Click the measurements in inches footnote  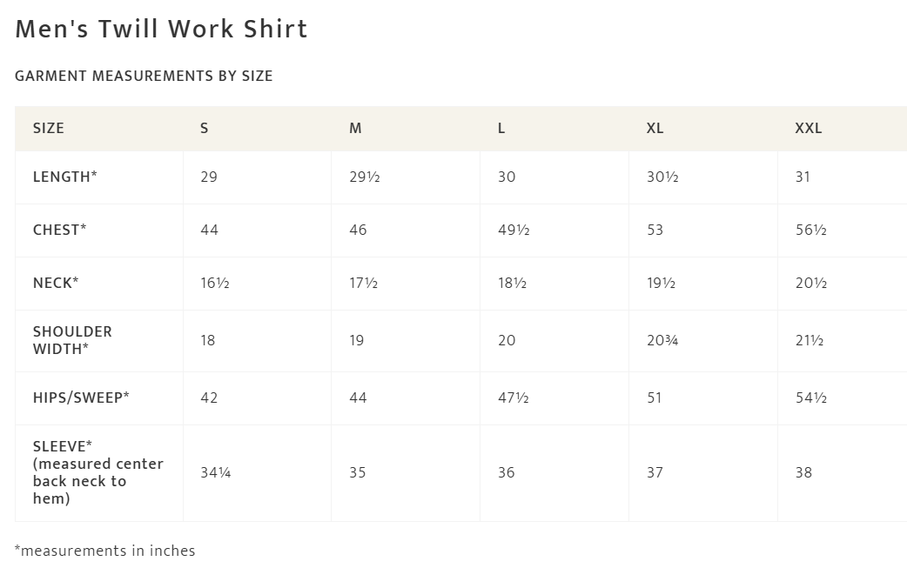[105, 551]
